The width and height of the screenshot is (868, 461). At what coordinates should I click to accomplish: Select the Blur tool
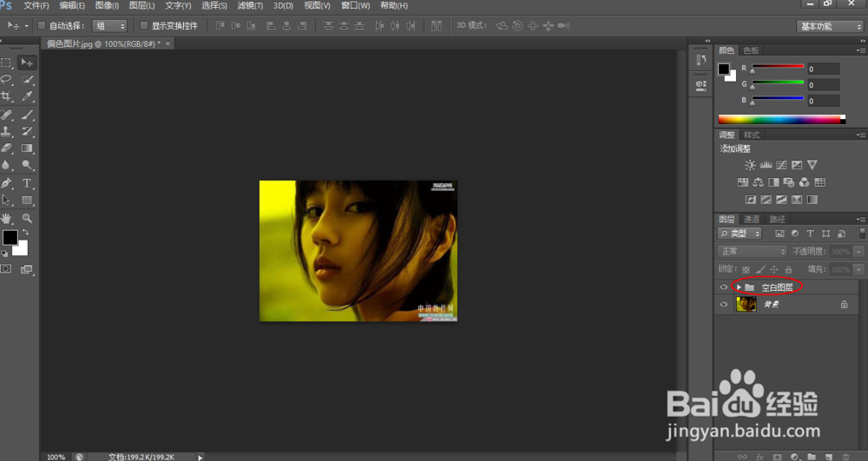[7, 164]
